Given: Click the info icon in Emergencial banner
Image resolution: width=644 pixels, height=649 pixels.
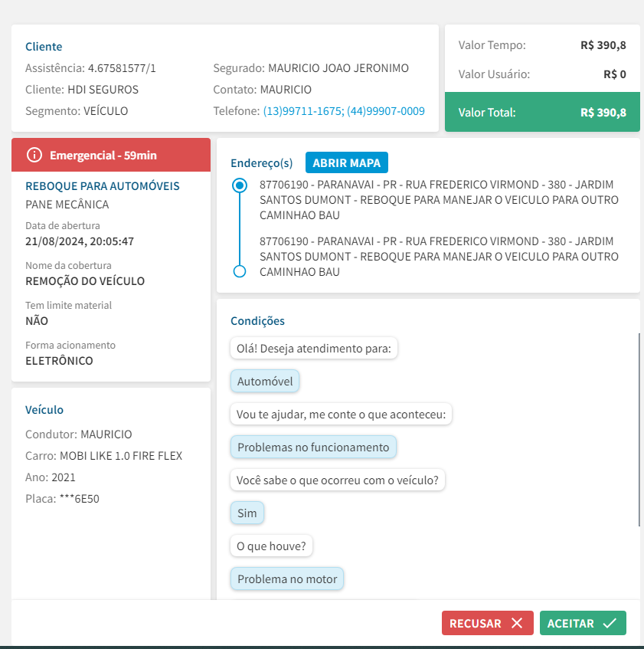Looking at the screenshot, I should click(x=34, y=155).
